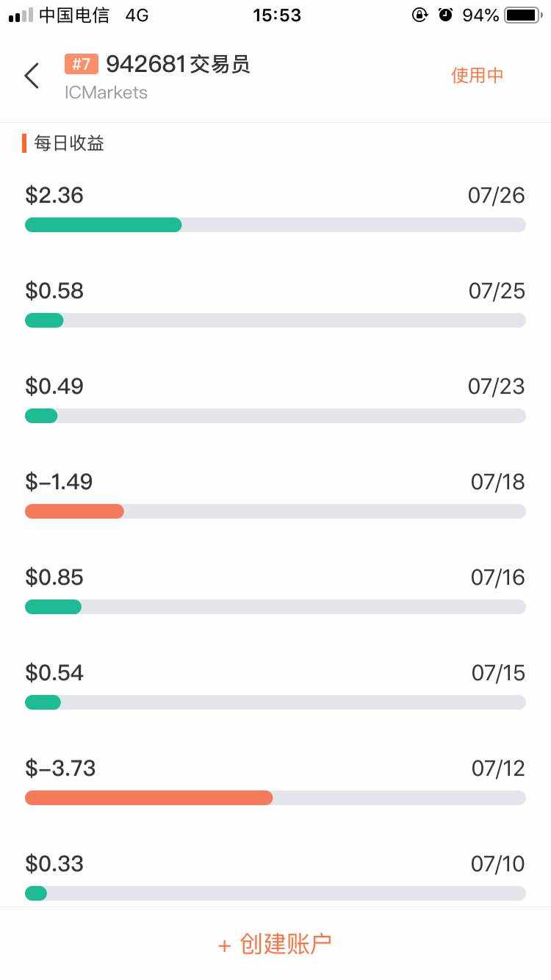Viewport: 551px width, 980px height.
Task: Tap the 创建账户 create account button
Action: click(x=275, y=944)
